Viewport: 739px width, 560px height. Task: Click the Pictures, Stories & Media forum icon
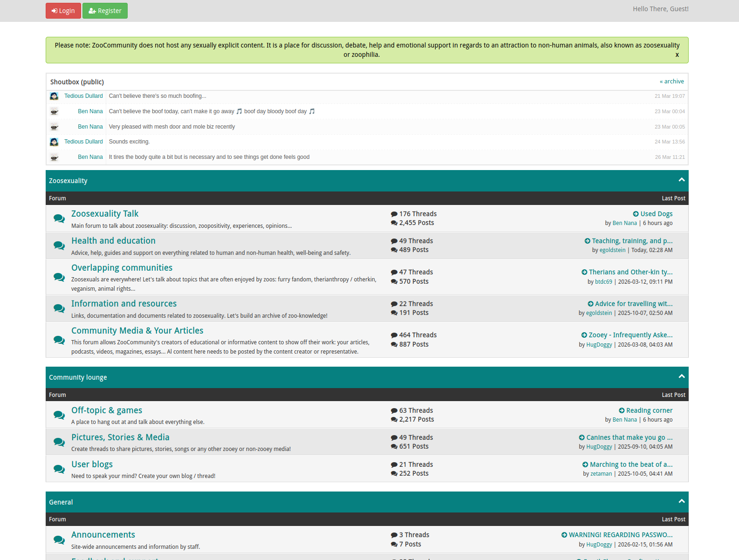click(59, 442)
